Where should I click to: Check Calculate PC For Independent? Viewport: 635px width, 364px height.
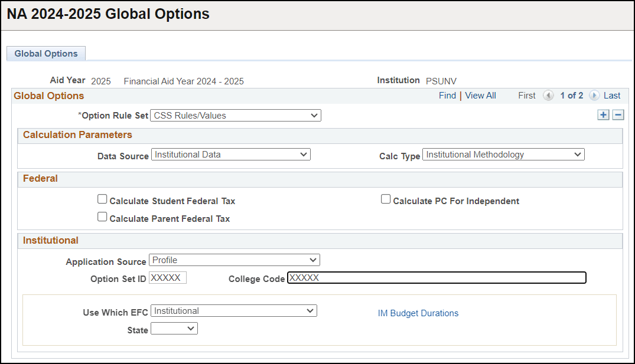pos(386,199)
